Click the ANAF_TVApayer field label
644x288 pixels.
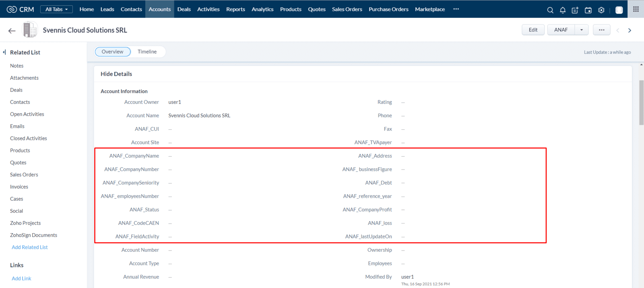point(373,143)
